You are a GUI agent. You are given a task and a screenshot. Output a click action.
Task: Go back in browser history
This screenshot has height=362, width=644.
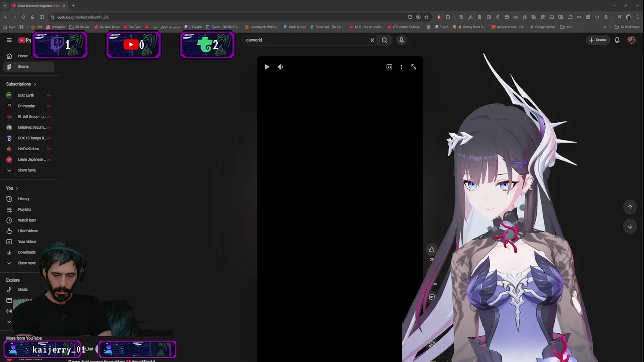(x=6, y=17)
